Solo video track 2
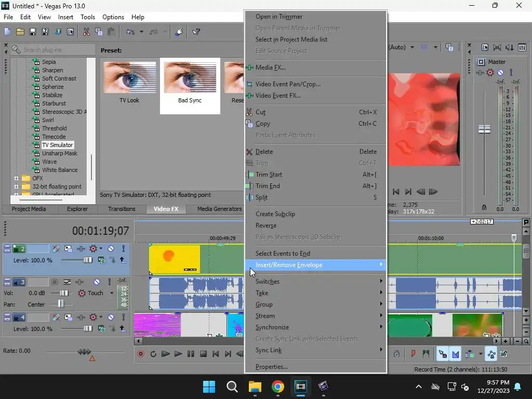Viewport: 532px width, 399px height. pos(123,249)
